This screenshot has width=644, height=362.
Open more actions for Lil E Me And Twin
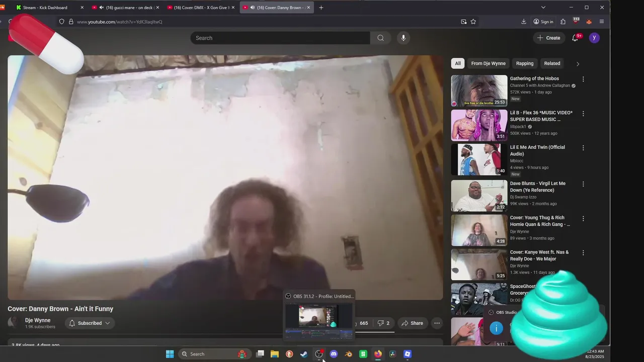tap(583, 148)
